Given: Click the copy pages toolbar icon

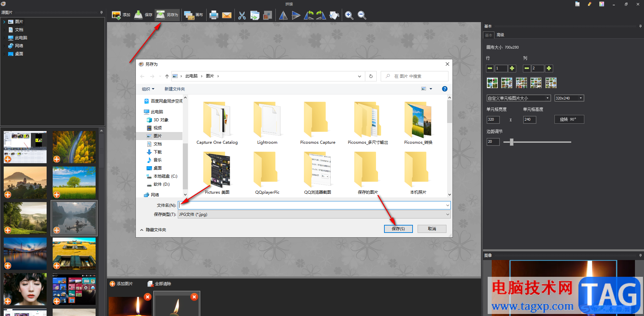Looking at the screenshot, I should pyautogui.click(x=255, y=15).
